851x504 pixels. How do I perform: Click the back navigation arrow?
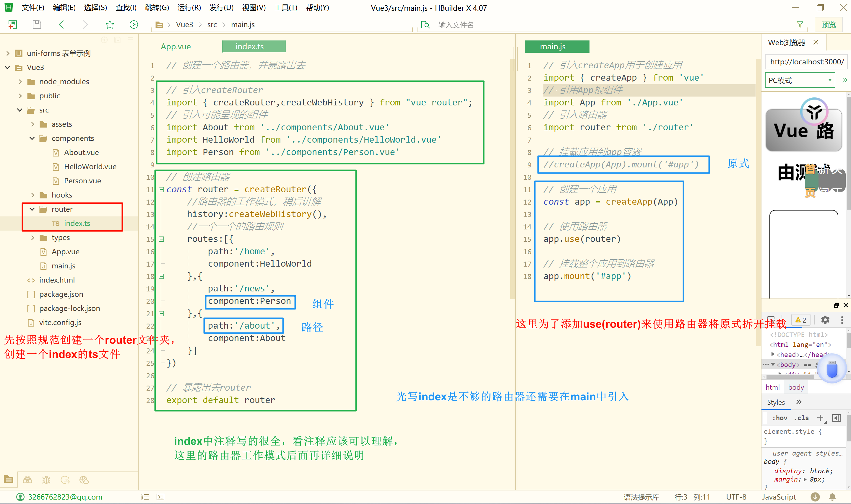(61, 25)
